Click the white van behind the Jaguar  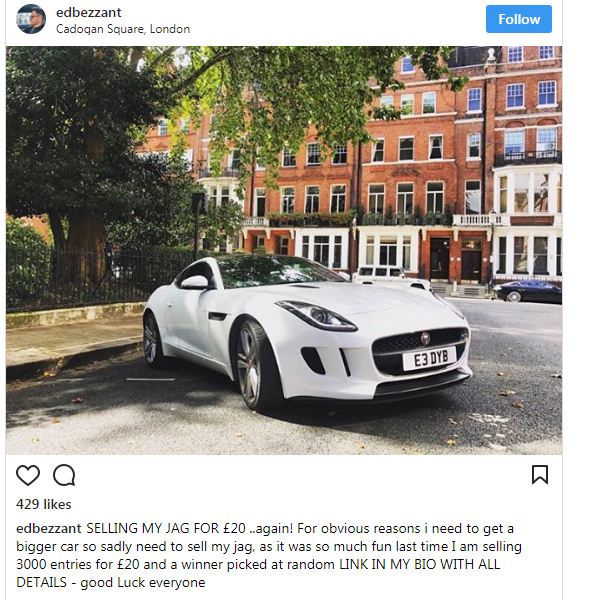(390, 277)
